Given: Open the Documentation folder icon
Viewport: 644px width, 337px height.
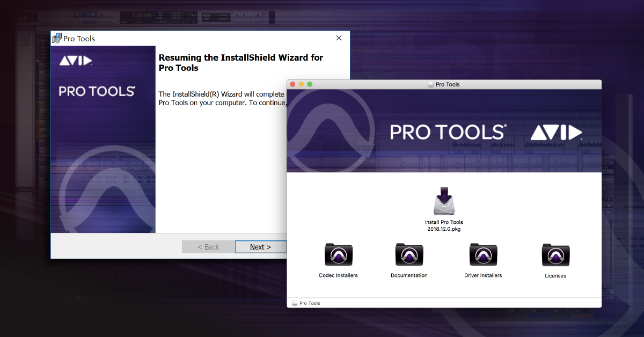Looking at the screenshot, I should point(409,254).
